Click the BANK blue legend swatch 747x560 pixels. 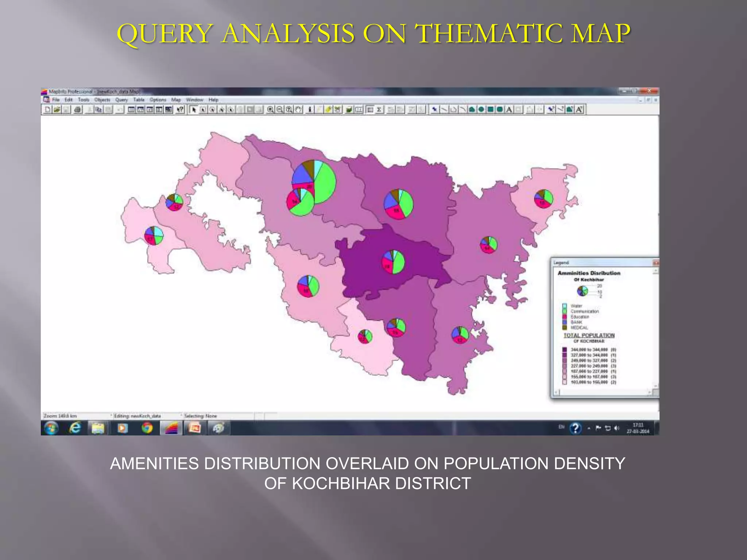click(x=565, y=322)
